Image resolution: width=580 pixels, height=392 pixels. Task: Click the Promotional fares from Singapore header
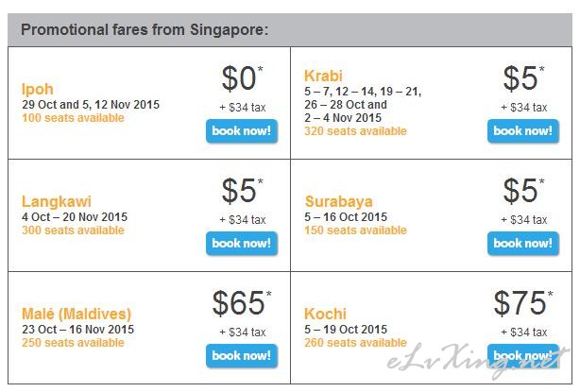145,29
